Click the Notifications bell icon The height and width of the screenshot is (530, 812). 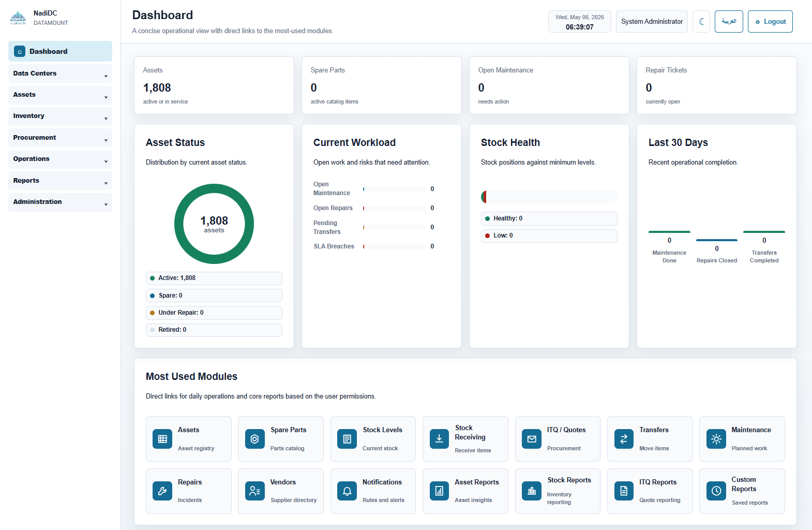tap(347, 491)
